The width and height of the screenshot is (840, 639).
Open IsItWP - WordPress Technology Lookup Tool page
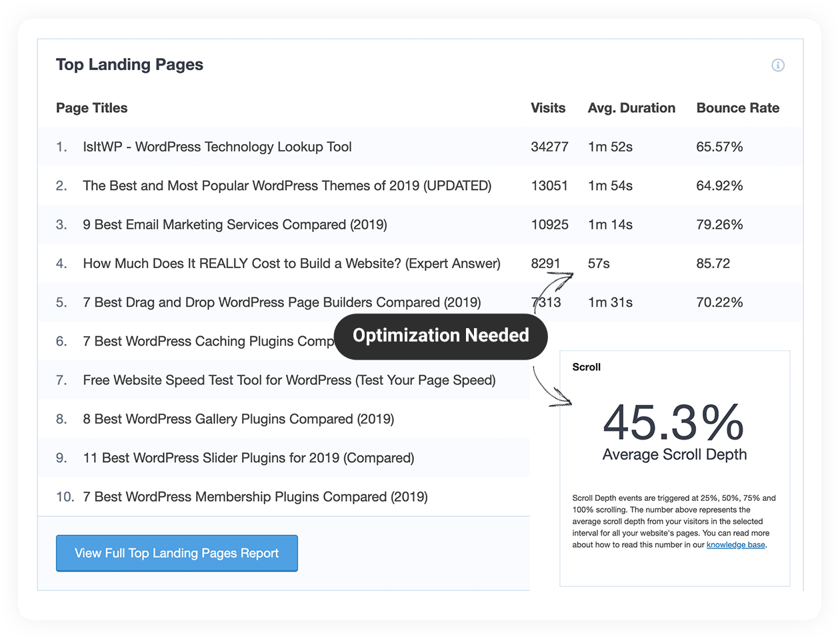217,147
